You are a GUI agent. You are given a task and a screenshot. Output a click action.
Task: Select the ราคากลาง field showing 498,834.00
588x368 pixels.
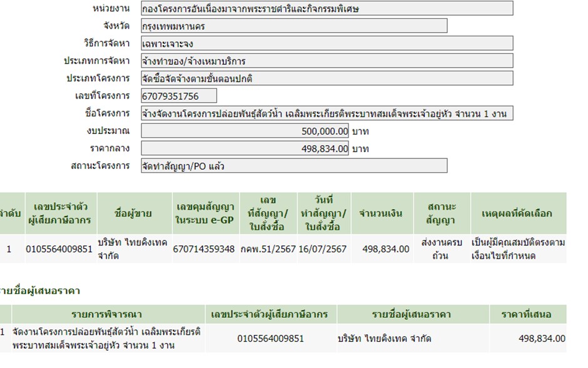pos(245,149)
